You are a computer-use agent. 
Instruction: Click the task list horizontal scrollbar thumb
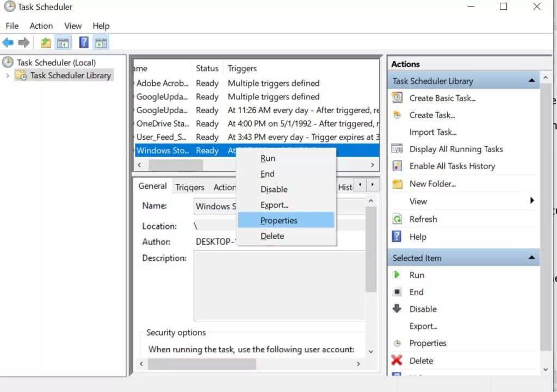coord(176,165)
